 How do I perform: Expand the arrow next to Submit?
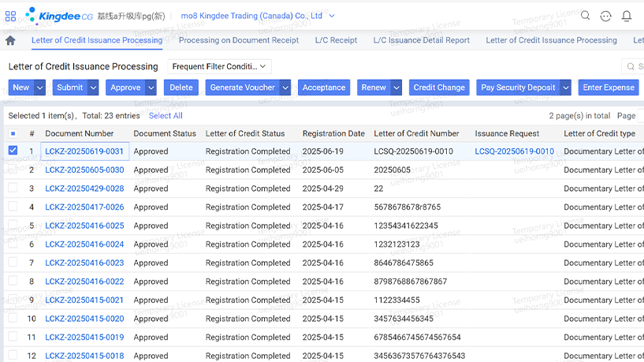tap(93, 88)
